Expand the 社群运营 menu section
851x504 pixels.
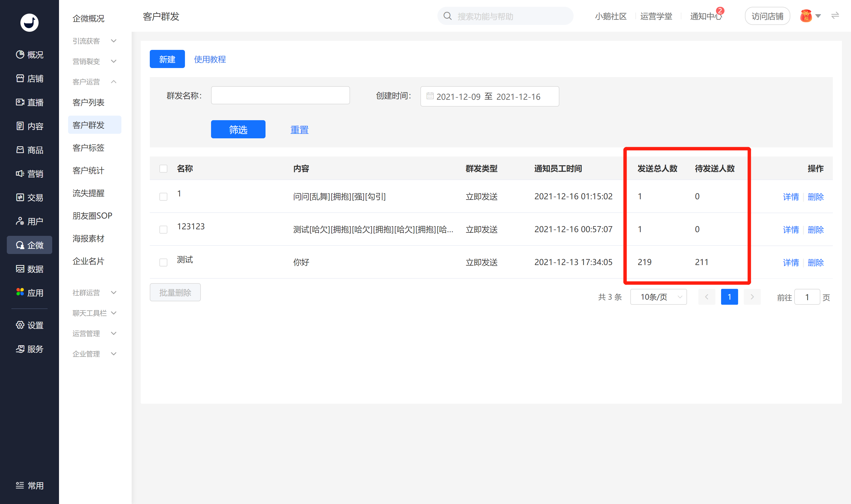coord(94,293)
